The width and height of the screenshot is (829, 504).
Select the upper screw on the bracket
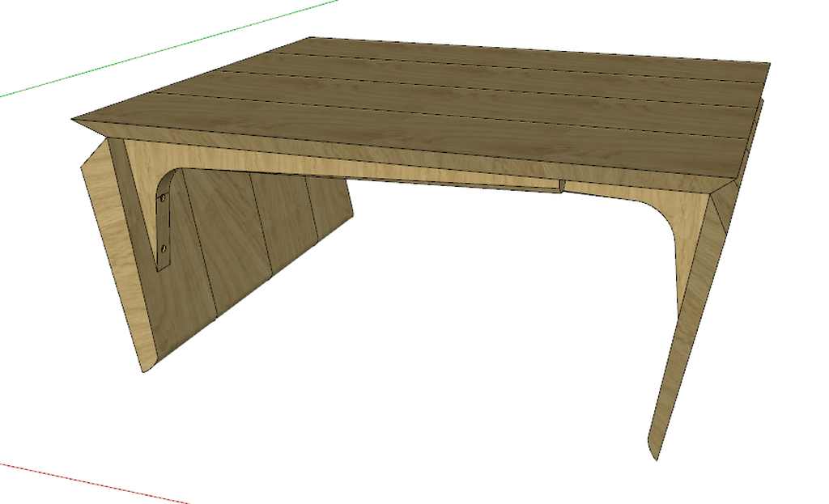click(x=164, y=197)
